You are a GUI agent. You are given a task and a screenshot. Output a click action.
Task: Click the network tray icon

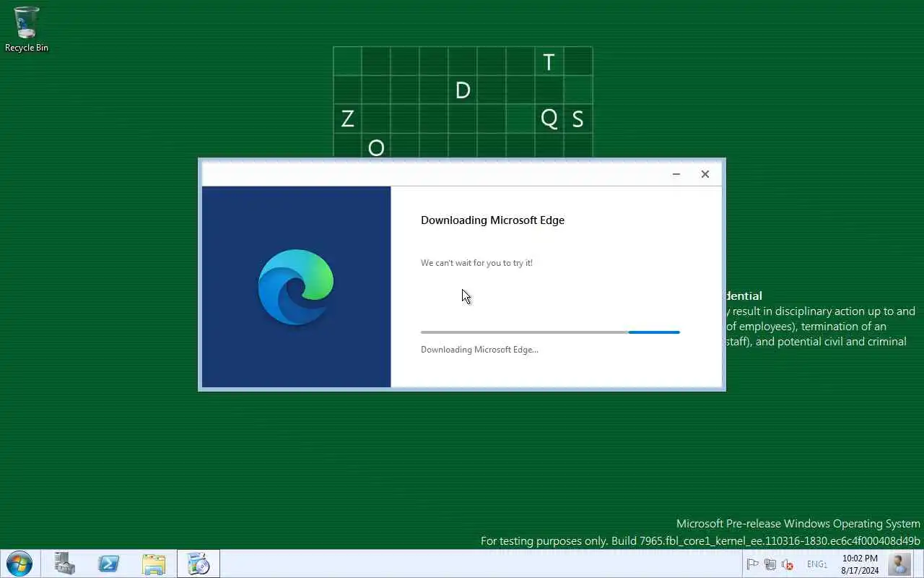770,564
